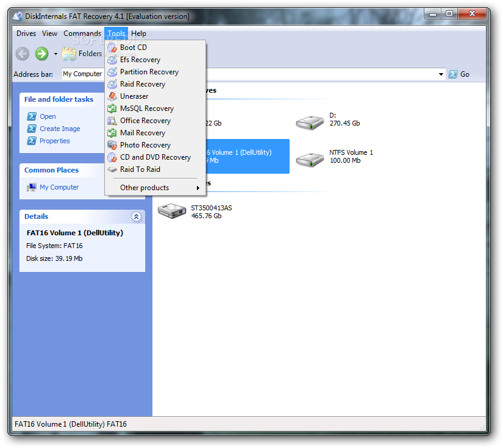Viewport: 503px width, 448px height.
Task: Click the Uneraser icon
Action: coord(112,96)
